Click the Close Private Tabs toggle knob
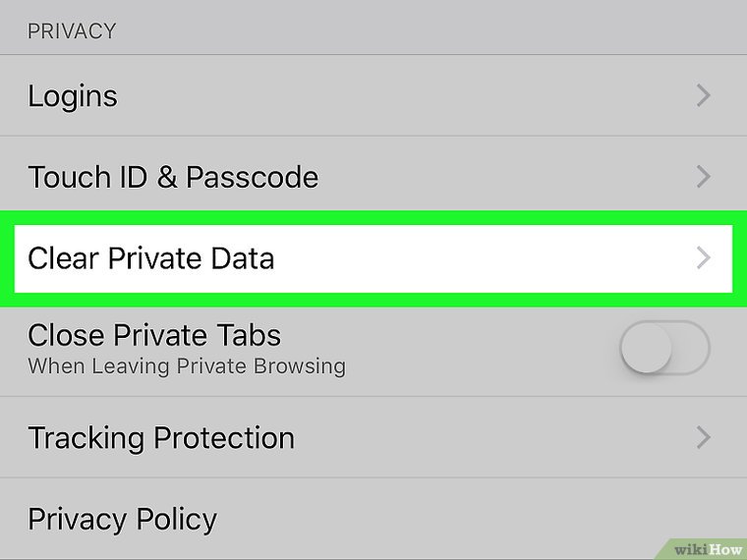Image resolution: width=747 pixels, height=560 pixels. [x=648, y=347]
